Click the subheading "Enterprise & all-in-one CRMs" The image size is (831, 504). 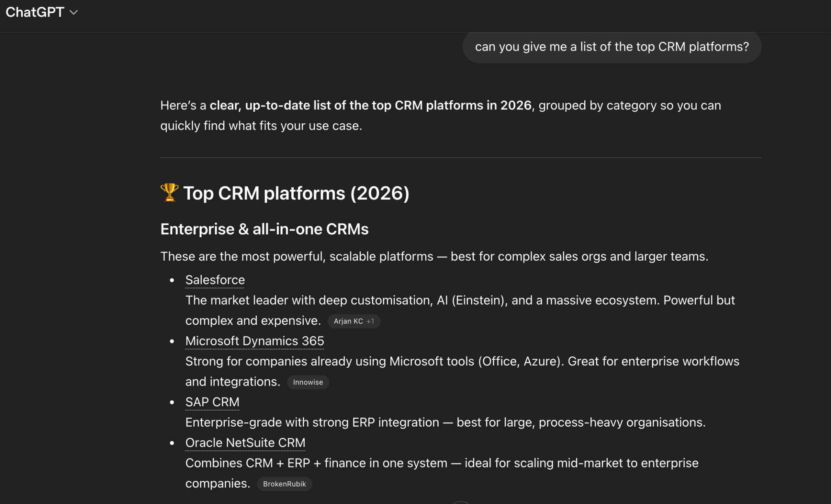(x=265, y=229)
